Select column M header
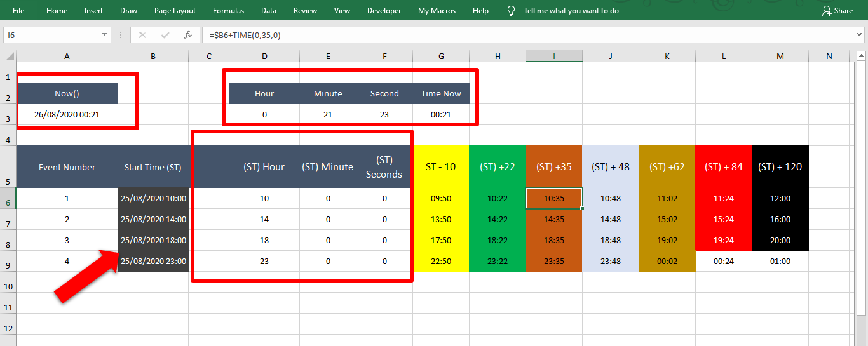This screenshot has height=346, width=868. pyautogui.click(x=780, y=56)
